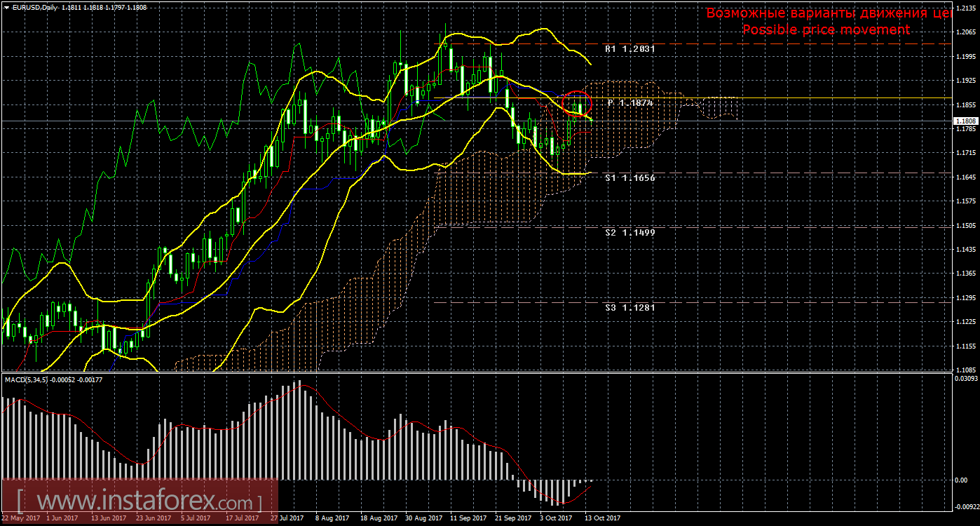Click the 21 Sep 2017 date label
Viewport: 980px width, 526px height.
[x=514, y=518]
